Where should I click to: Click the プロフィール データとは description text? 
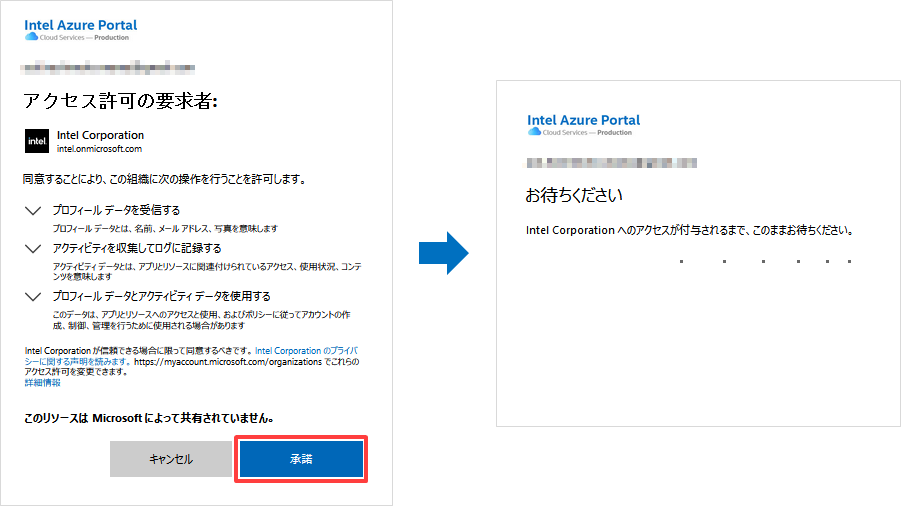click(165, 229)
